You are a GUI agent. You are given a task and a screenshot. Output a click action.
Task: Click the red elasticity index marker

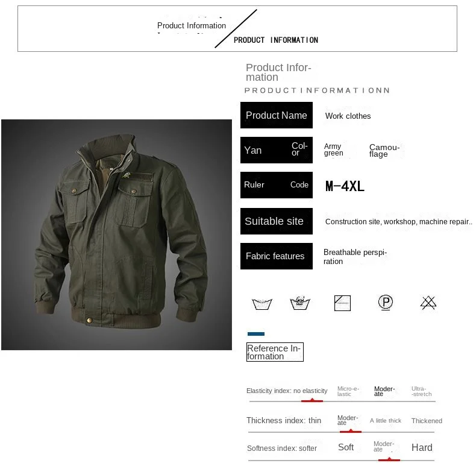coord(312,401)
